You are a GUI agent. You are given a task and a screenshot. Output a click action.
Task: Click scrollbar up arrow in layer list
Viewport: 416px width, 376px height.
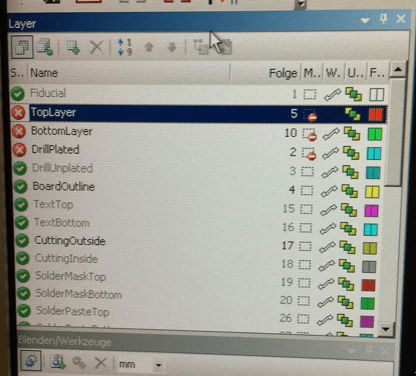pos(398,70)
